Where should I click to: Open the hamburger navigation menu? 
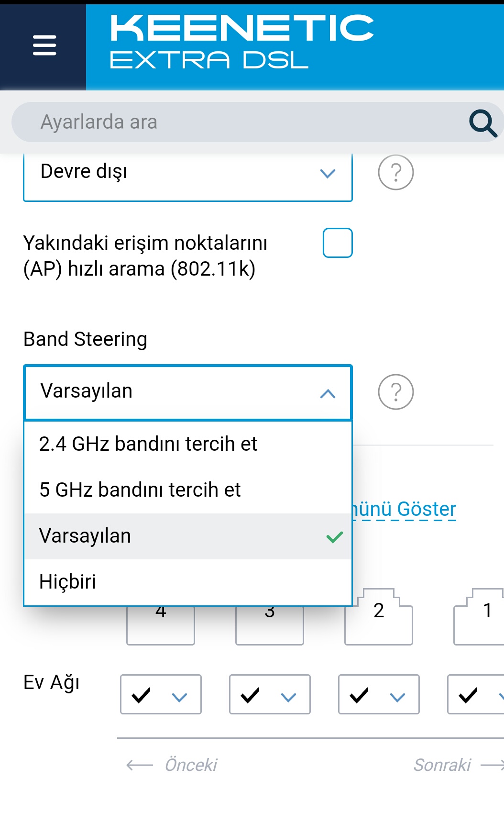[44, 45]
